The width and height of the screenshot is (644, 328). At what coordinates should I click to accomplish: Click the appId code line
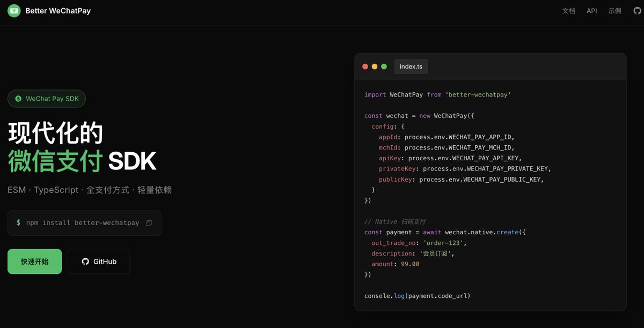point(447,137)
